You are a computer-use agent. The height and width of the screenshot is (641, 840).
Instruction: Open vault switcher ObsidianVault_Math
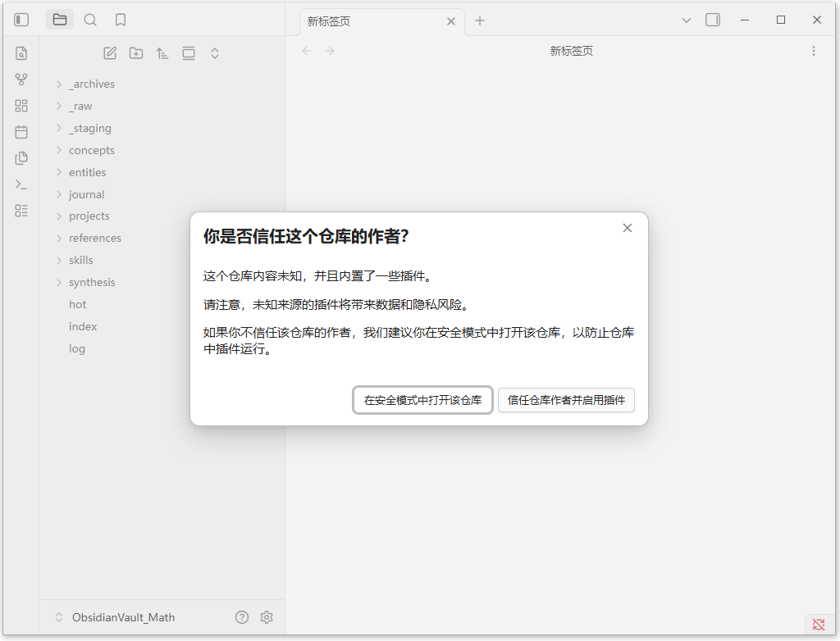point(115,617)
